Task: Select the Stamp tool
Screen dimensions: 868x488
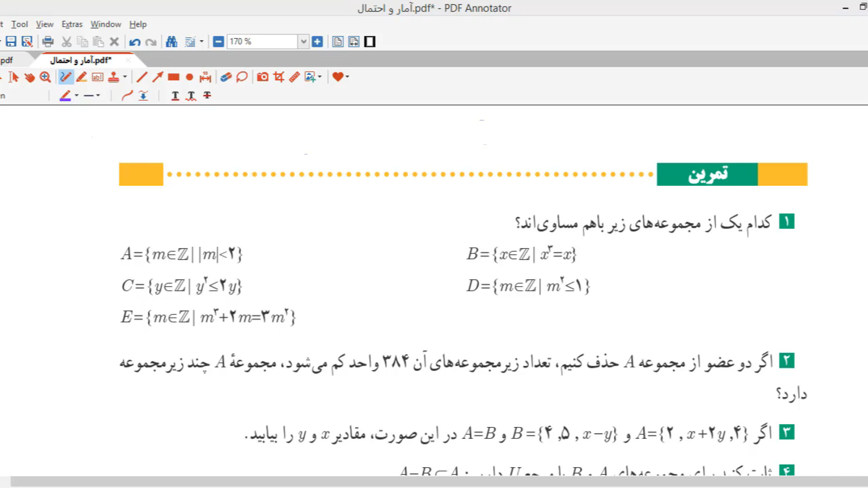Action: click(113, 77)
